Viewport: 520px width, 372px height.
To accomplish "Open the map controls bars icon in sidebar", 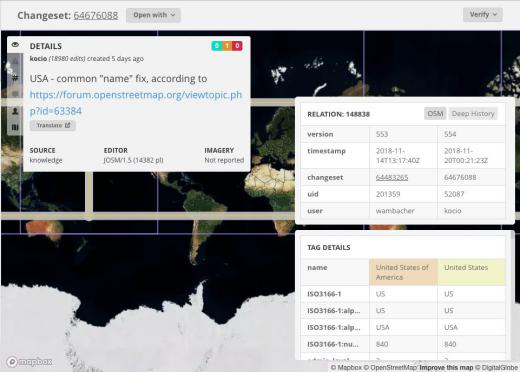I will [15, 127].
